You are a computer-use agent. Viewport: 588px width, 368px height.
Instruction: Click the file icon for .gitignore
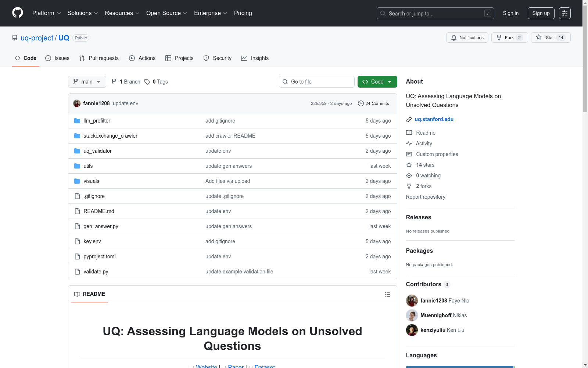click(x=77, y=196)
